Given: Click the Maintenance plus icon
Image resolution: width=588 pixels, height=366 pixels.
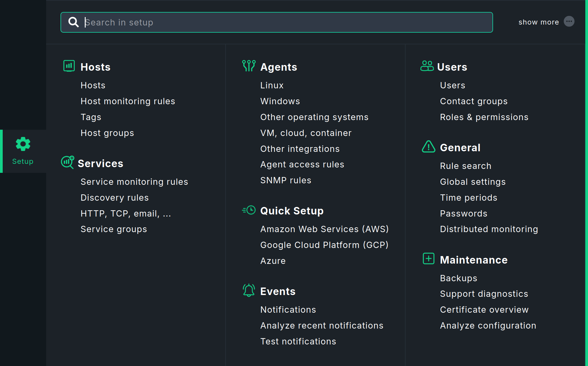Looking at the screenshot, I should pyautogui.click(x=428, y=258).
